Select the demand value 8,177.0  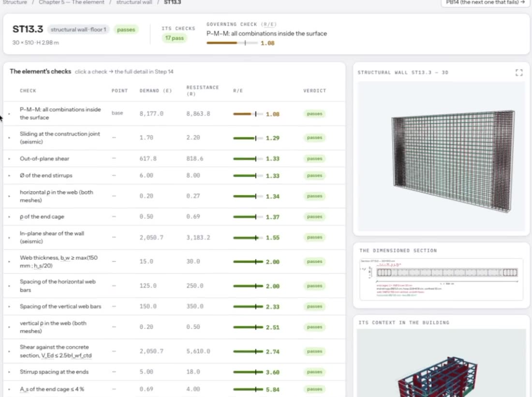(x=151, y=114)
